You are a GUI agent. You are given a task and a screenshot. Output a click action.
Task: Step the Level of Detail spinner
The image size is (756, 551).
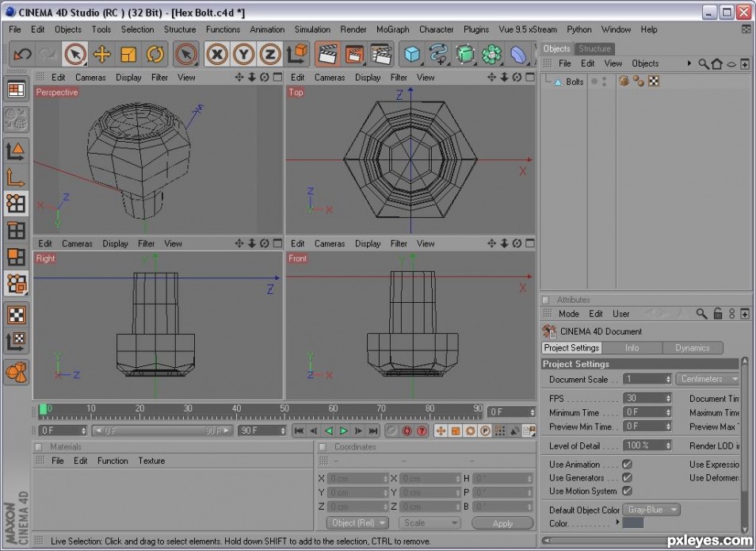coord(668,446)
